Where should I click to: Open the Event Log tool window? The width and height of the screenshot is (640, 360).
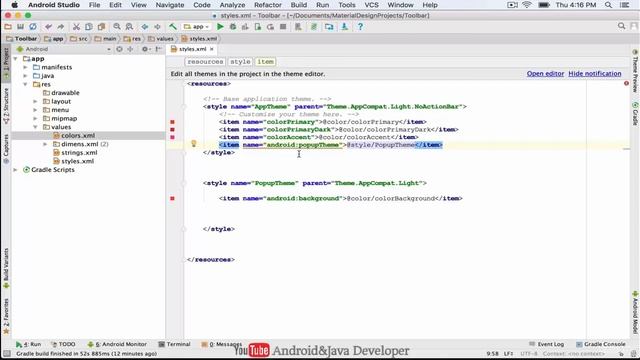[x=546, y=344]
